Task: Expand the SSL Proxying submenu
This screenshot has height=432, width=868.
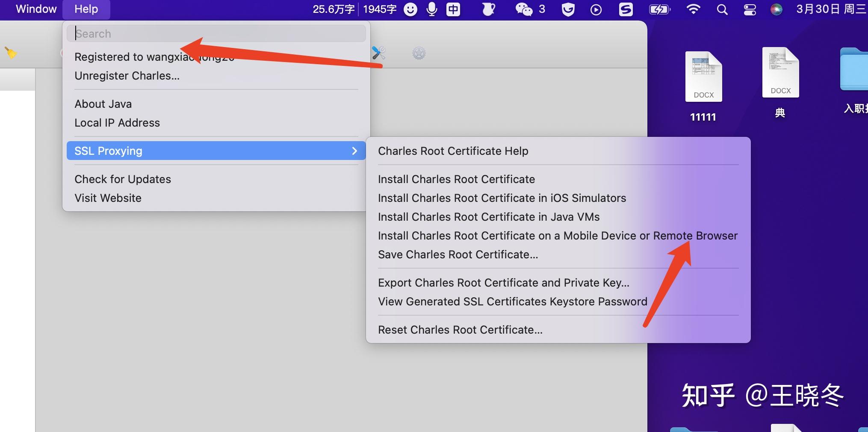Action: click(216, 151)
